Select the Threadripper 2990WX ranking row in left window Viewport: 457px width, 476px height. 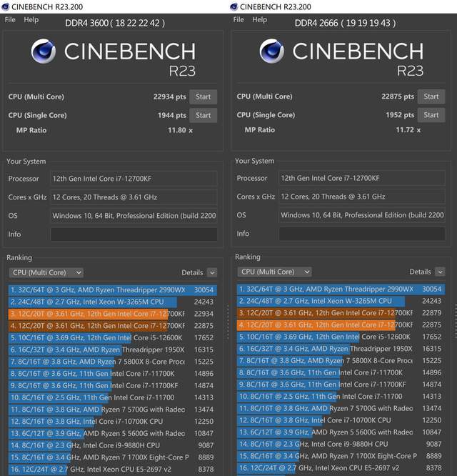[113, 290]
